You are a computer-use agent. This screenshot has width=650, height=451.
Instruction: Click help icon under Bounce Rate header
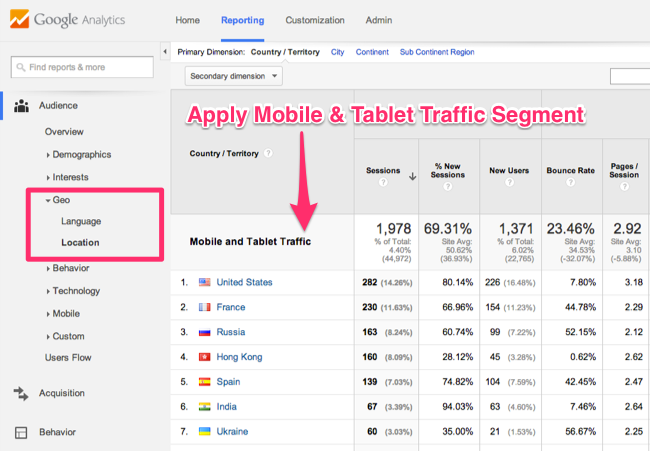click(x=570, y=182)
